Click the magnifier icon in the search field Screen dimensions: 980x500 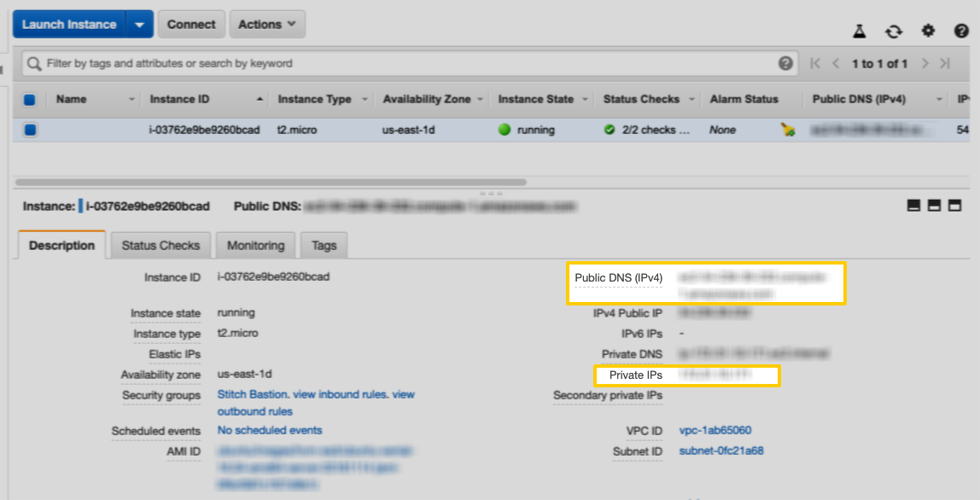pos(35,63)
